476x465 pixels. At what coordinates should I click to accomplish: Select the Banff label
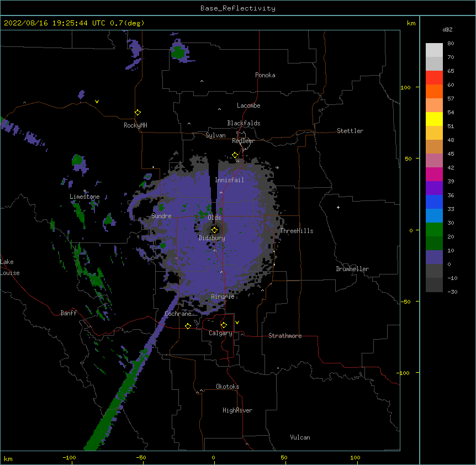68,313
